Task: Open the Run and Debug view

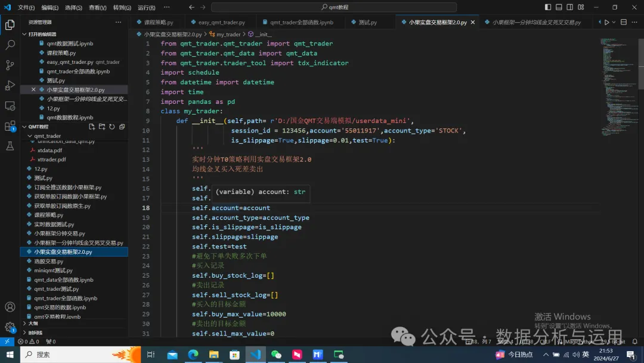Action: tap(10, 85)
